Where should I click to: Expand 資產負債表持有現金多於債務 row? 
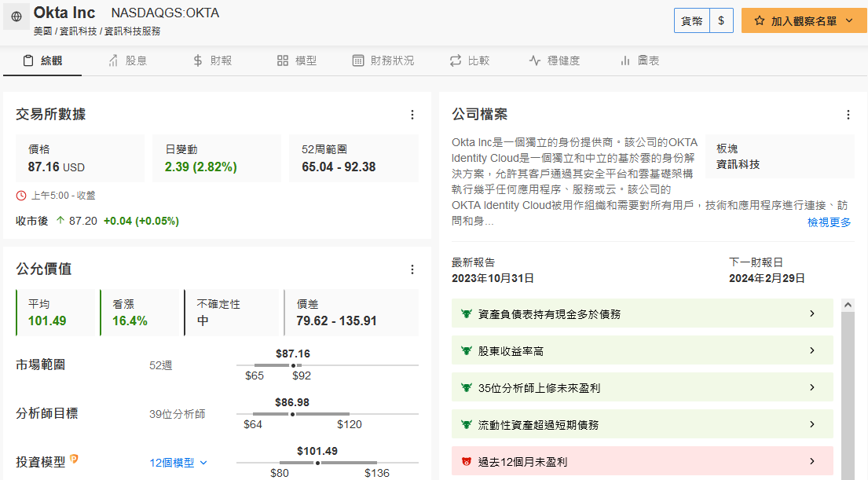[x=642, y=313]
